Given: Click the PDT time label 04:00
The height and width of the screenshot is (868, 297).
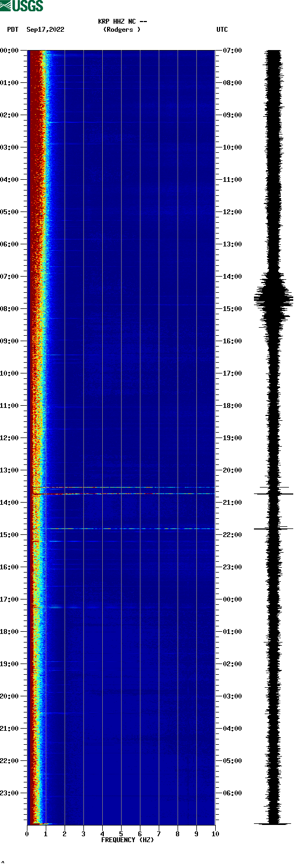Looking at the screenshot, I should pos(9,180).
